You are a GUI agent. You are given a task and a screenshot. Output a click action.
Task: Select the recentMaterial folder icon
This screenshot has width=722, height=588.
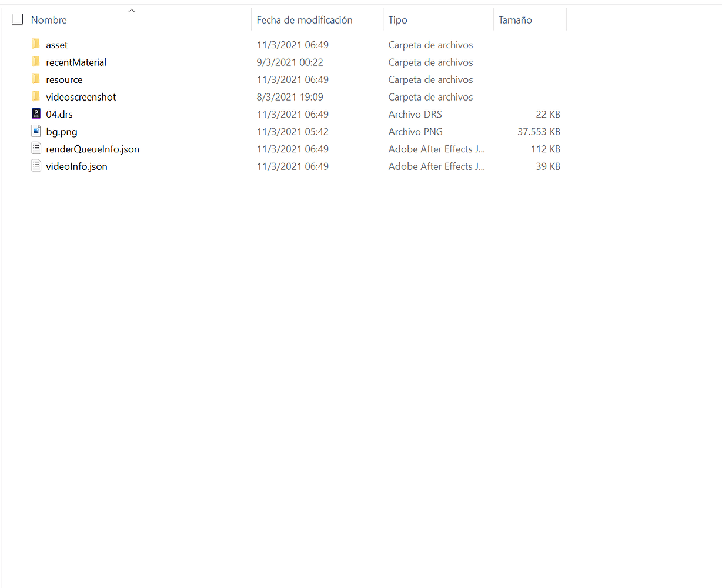(x=36, y=62)
